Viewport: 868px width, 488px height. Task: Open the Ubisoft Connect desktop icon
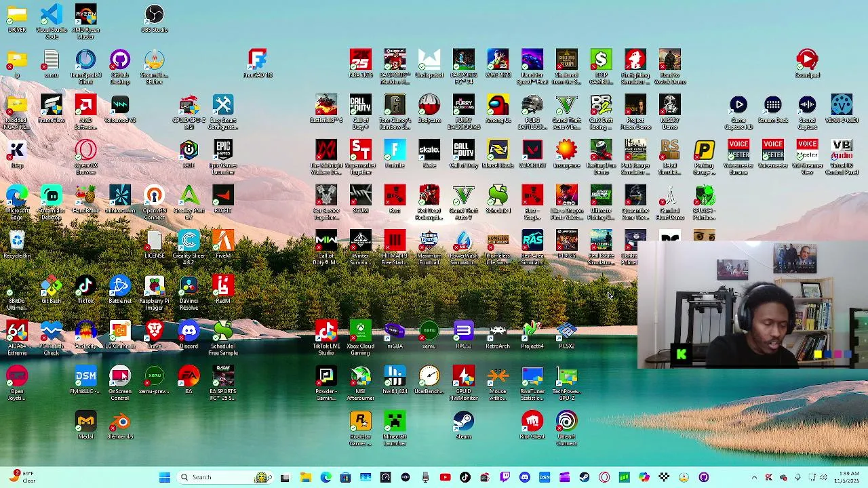tap(566, 428)
